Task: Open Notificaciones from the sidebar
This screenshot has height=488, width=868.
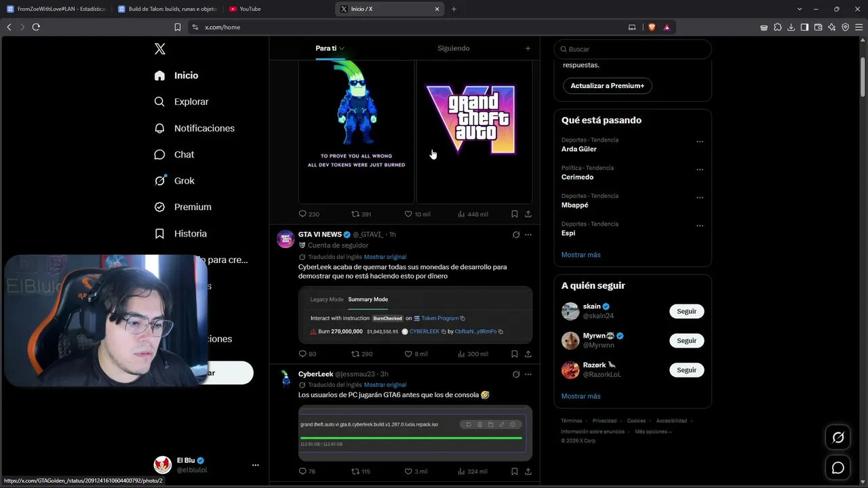Action: tap(194, 128)
